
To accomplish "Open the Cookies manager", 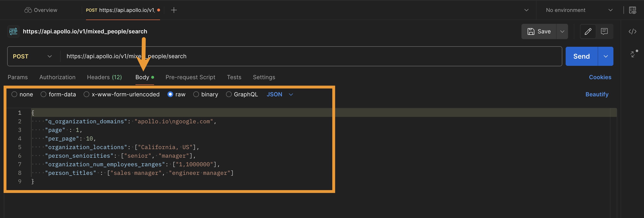I will point(600,77).
